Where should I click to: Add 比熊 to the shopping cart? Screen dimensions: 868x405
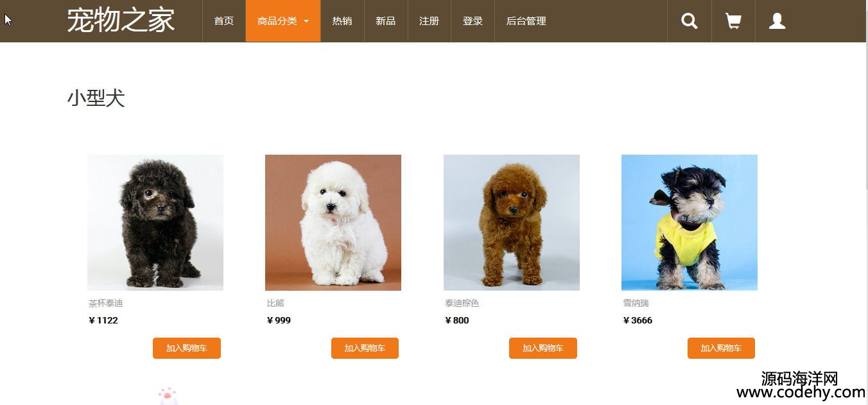(x=365, y=348)
